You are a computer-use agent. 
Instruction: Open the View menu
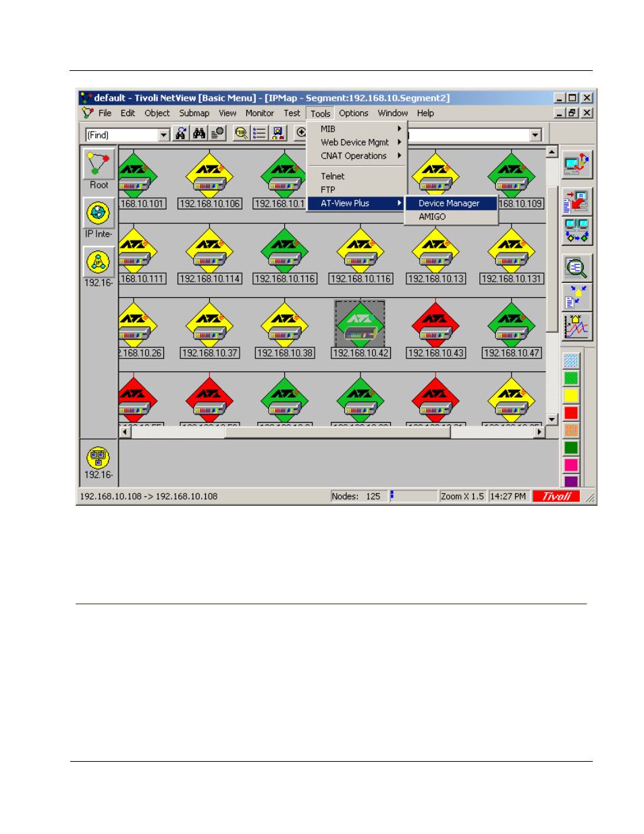(x=227, y=113)
